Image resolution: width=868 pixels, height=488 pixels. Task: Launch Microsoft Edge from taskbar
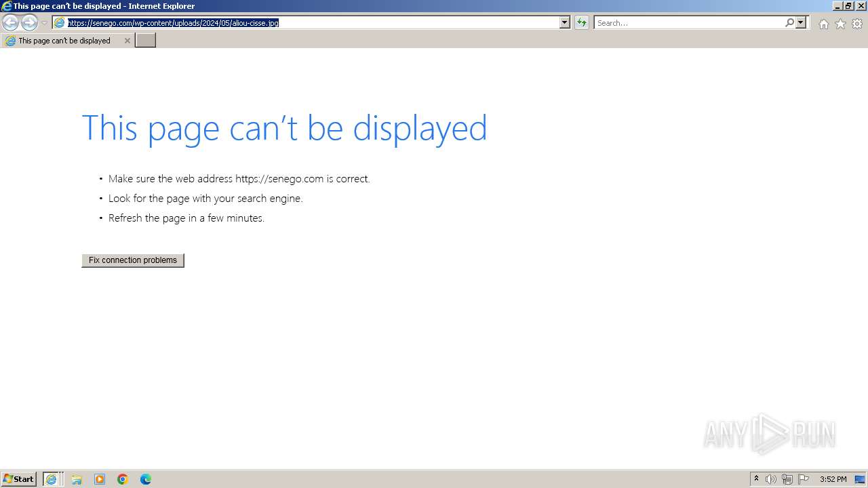pyautogui.click(x=146, y=479)
